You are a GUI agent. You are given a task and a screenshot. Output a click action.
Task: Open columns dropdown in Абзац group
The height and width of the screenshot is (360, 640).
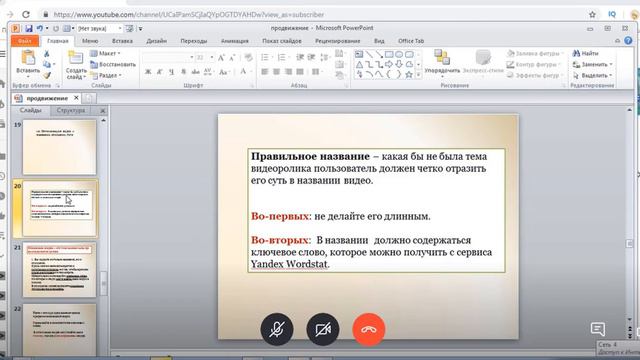click(316, 72)
